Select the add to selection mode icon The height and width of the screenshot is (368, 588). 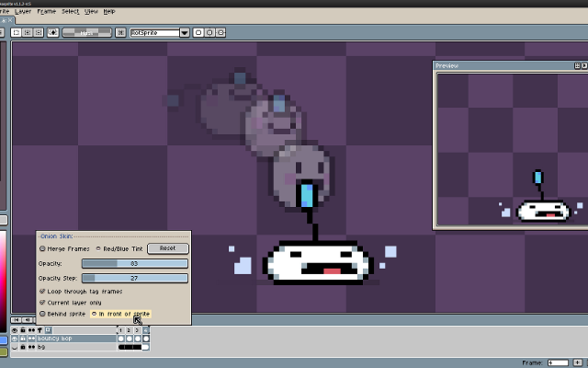(28, 33)
